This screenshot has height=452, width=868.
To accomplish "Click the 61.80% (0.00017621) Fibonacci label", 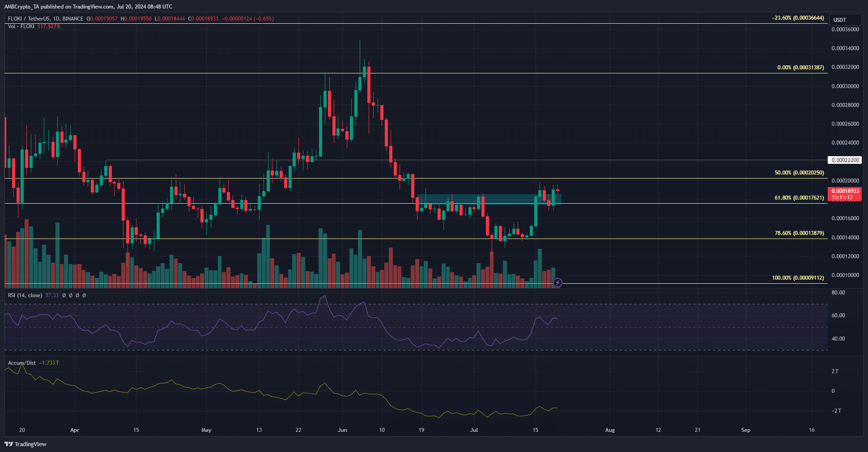I will (x=799, y=198).
